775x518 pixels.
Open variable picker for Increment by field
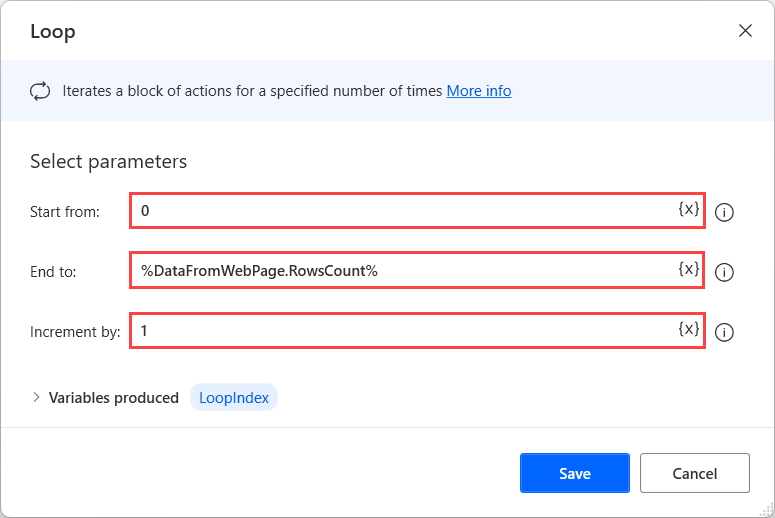688,330
